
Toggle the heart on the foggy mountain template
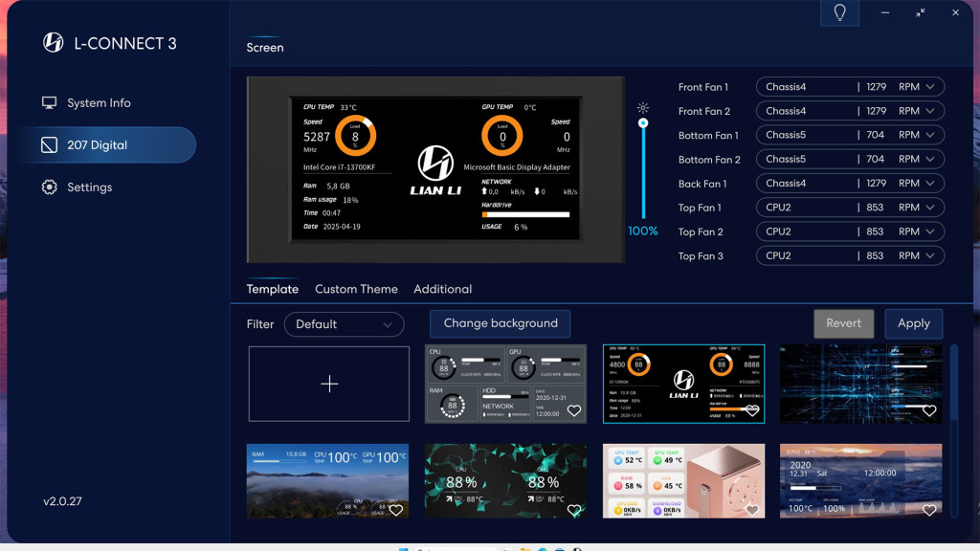click(x=395, y=510)
